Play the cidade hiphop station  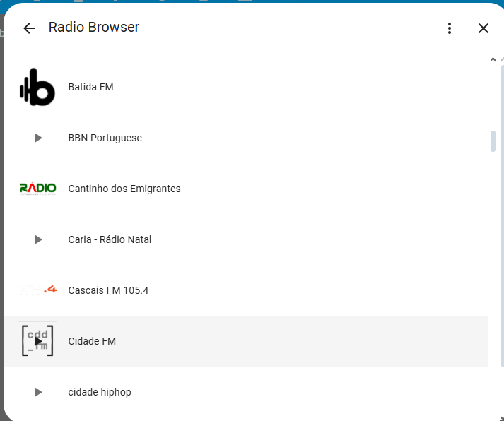[x=38, y=392]
